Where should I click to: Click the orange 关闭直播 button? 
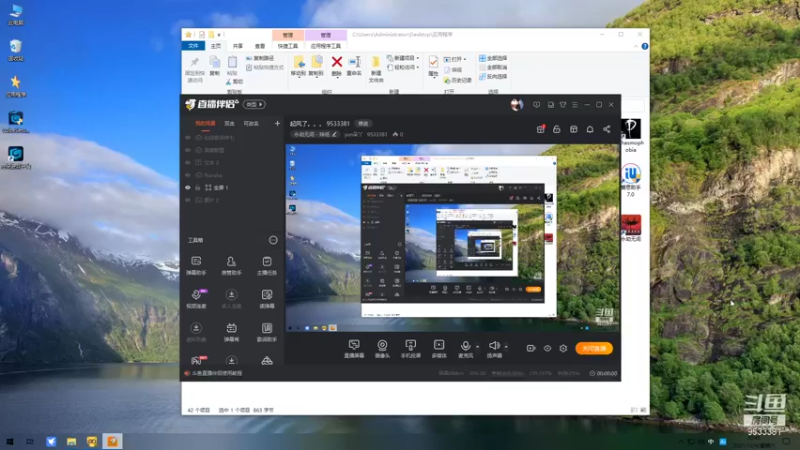pyautogui.click(x=594, y=348)
